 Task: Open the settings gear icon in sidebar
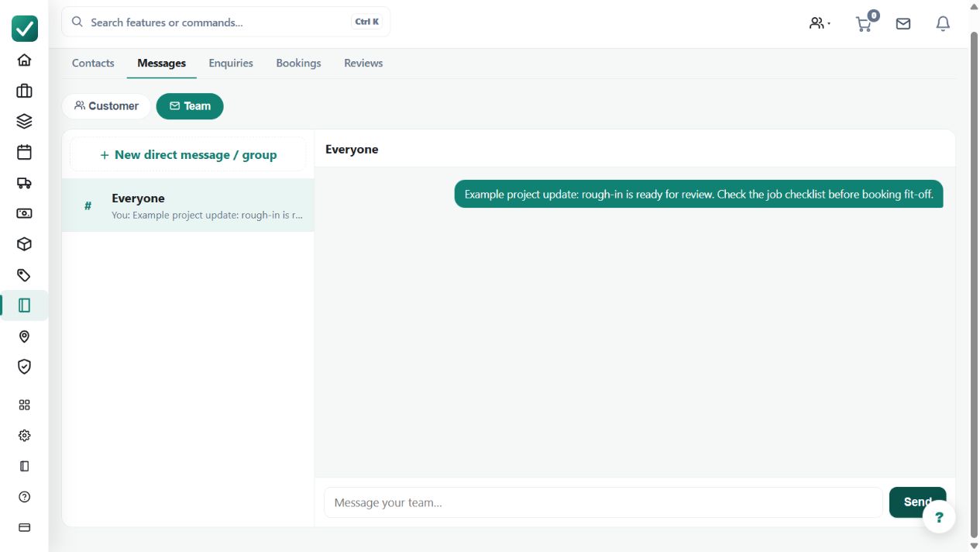24,436
